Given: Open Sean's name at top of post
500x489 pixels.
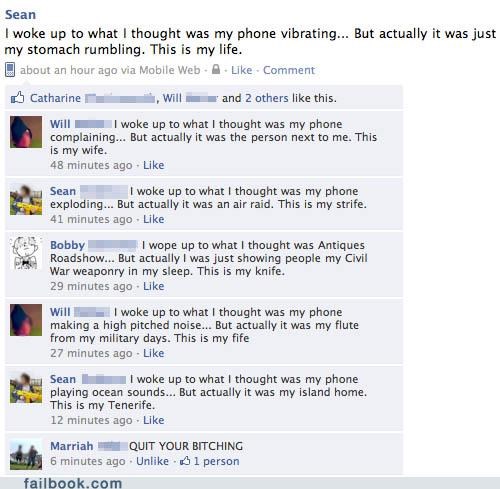Looking at the screenshot, I should coord(20,15).
